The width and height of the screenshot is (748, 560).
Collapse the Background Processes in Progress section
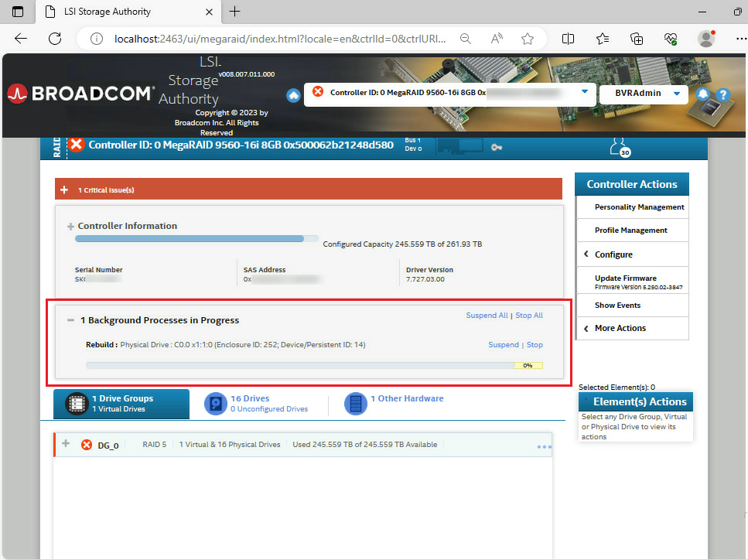click(70, 320)
